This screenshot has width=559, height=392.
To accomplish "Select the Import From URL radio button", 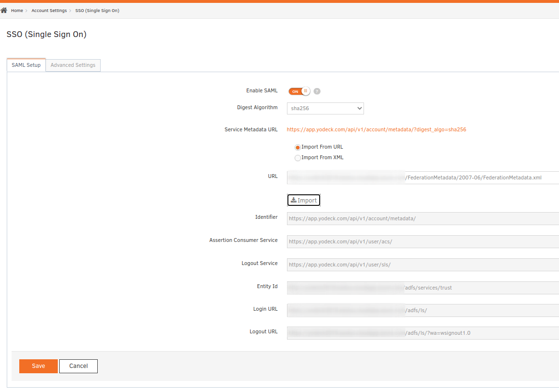I will [x=298, y=147].
